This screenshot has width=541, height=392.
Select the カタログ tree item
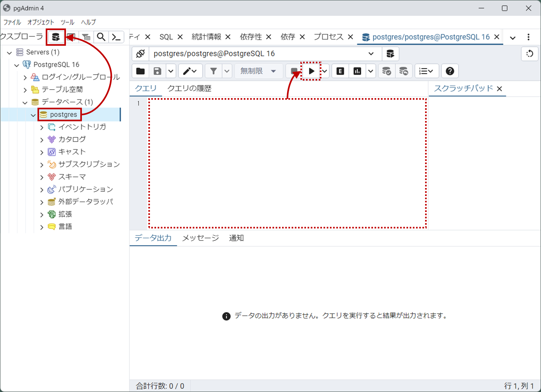[72, 139]
